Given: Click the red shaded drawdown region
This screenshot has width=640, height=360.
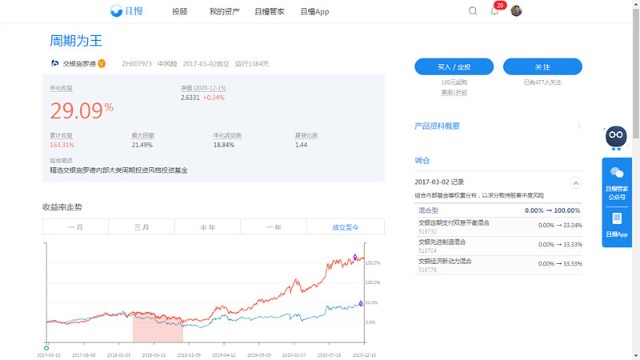Looking at the screenshot, I should (158, 329).
